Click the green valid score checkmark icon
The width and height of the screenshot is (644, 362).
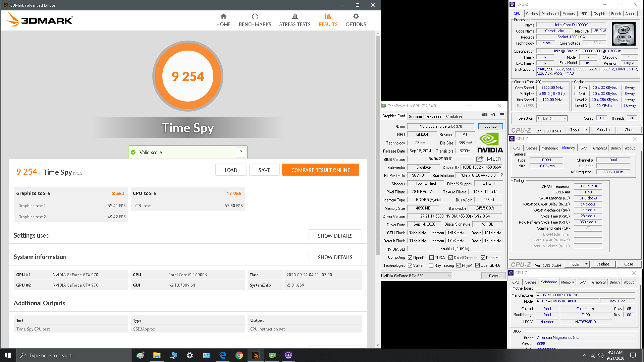133,152
